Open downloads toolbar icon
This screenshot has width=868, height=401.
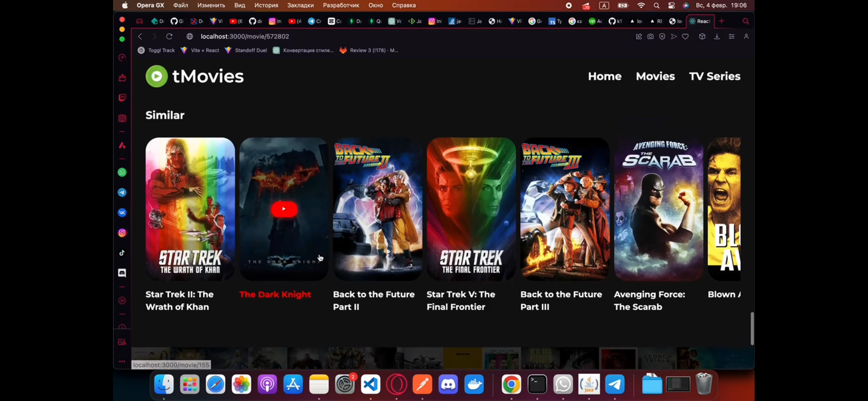717,36
